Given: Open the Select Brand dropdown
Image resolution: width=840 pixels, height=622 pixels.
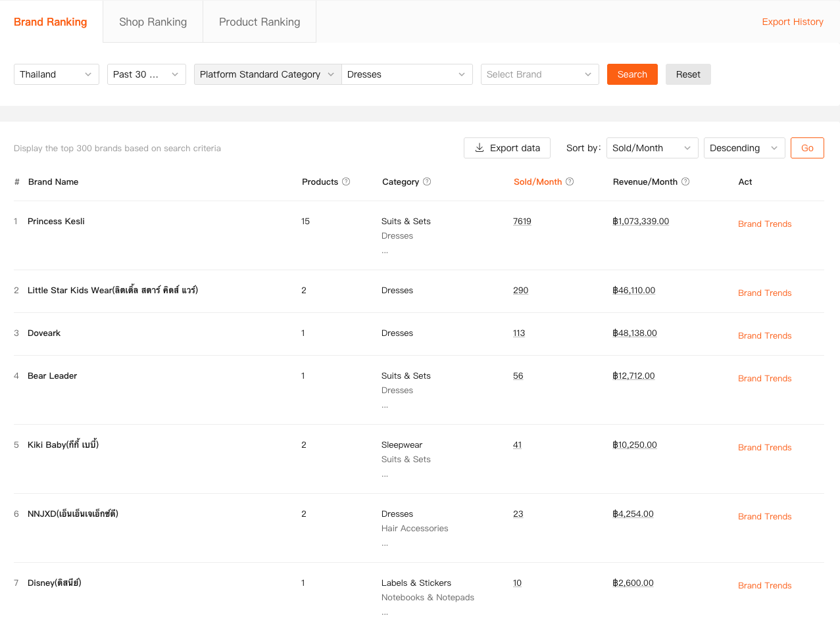Looking at the screenshot, I should pyautogui.click(x=539, y=74).
